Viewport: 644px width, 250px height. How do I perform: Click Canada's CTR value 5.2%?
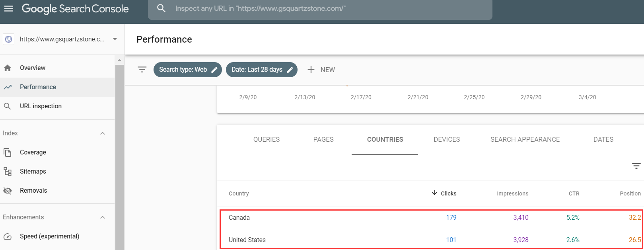coord(573,218)
